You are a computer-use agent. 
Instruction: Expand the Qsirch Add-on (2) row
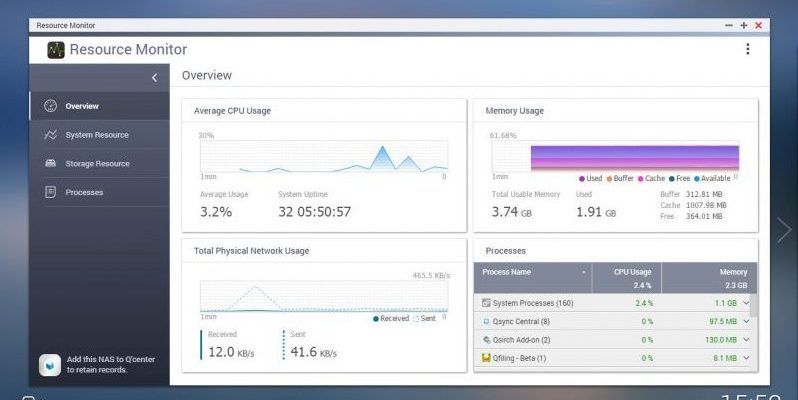746,339
